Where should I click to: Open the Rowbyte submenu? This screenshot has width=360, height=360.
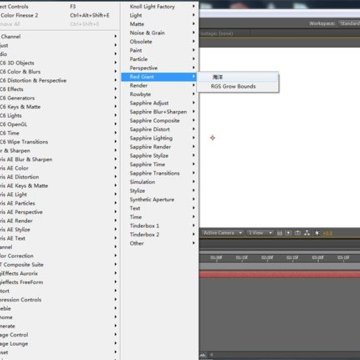pyautogui.click(x=160, y=94)
